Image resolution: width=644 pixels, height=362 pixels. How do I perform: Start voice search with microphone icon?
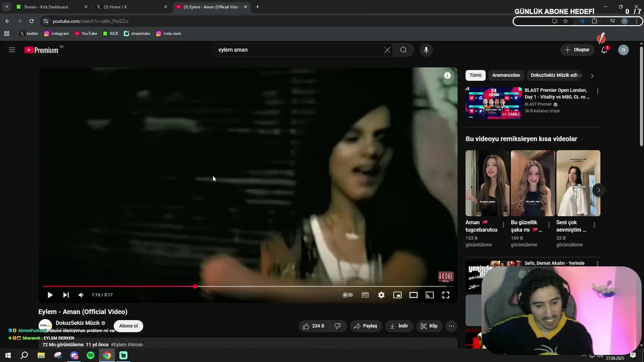426,50
